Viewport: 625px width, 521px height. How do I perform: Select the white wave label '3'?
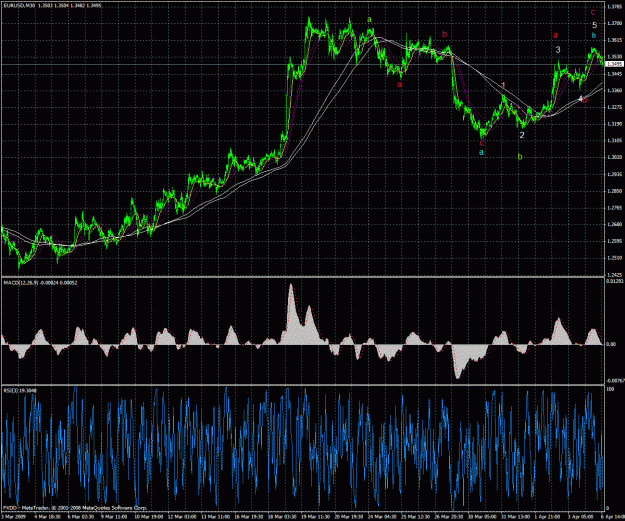pos(558,50)
